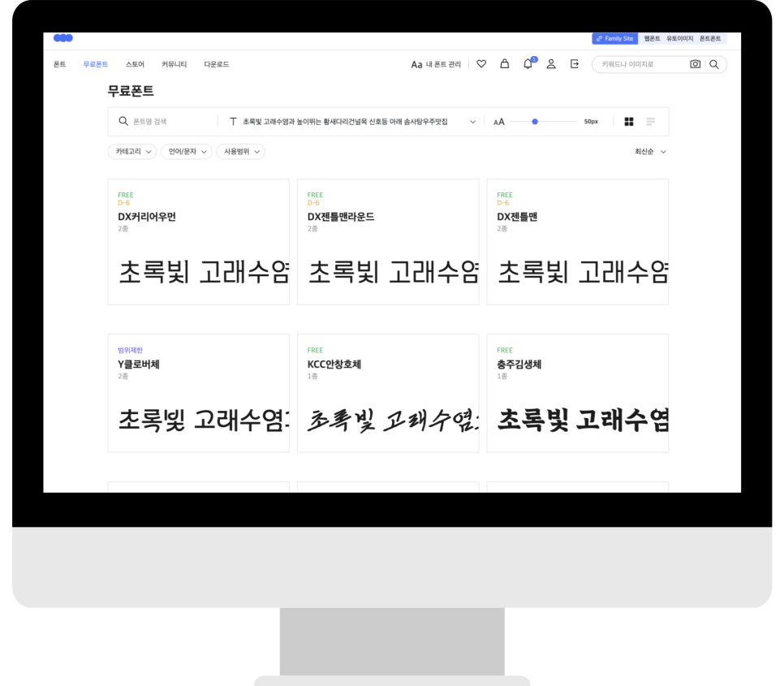Click the font size slider handle
784x686 pixels.
point(535,122)
